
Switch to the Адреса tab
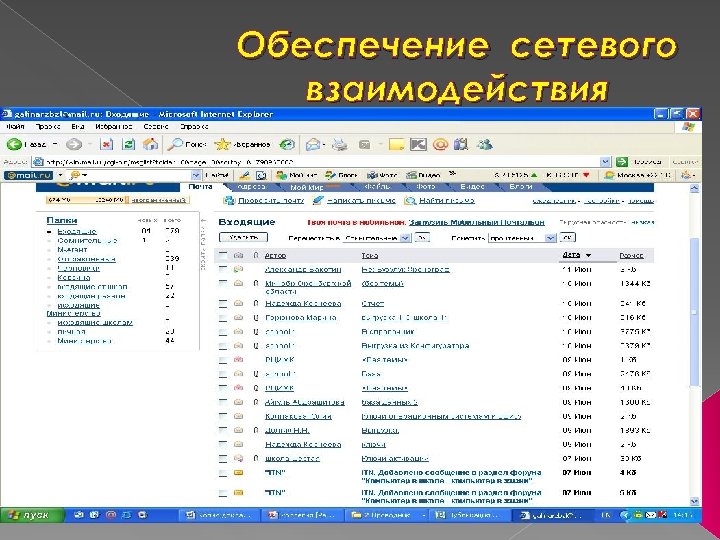click(251, 187)
